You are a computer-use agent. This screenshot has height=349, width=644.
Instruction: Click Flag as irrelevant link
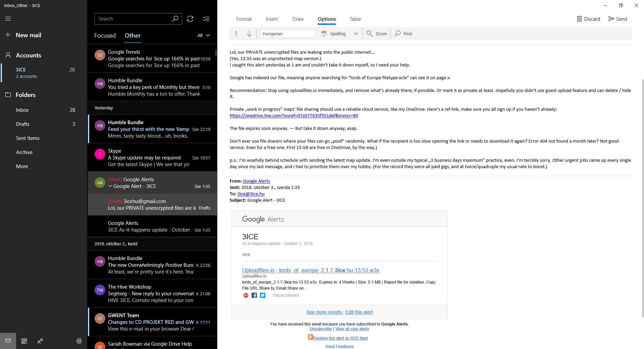coord(286,295)
